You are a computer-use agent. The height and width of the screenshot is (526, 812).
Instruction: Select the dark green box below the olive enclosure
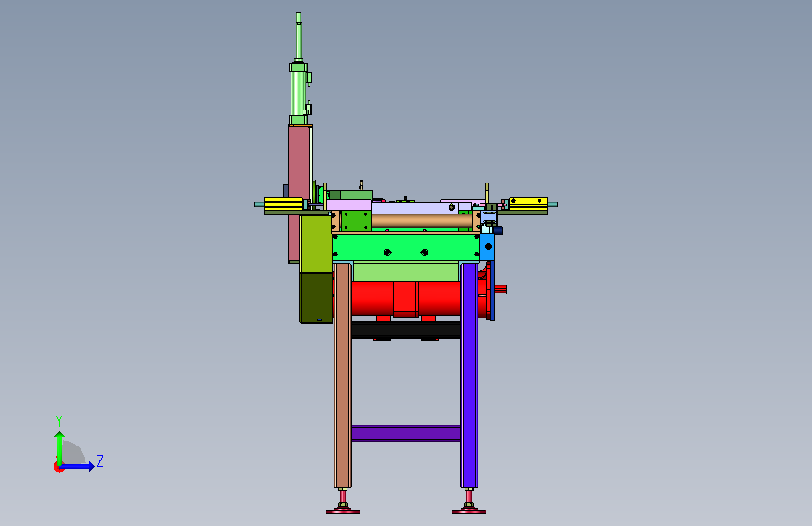(316, 298)
